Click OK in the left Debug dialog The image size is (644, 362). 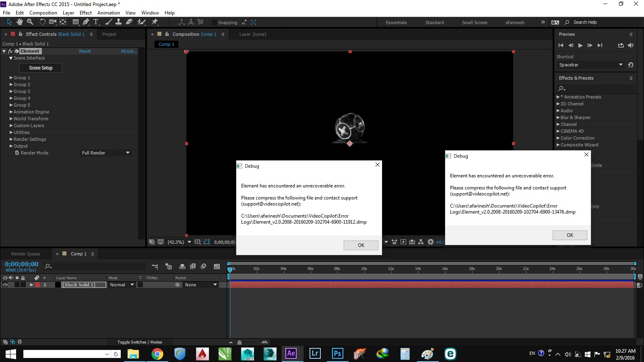(361, 245)
